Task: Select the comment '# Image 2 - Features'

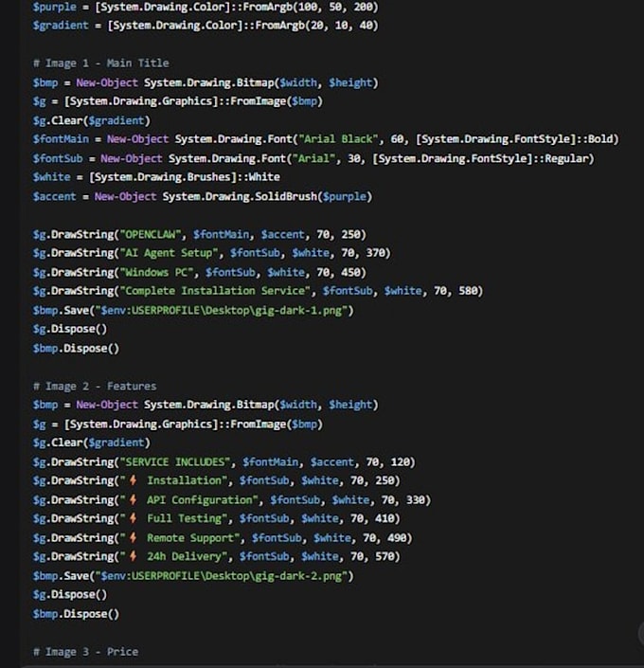Action: coord(95,386)
